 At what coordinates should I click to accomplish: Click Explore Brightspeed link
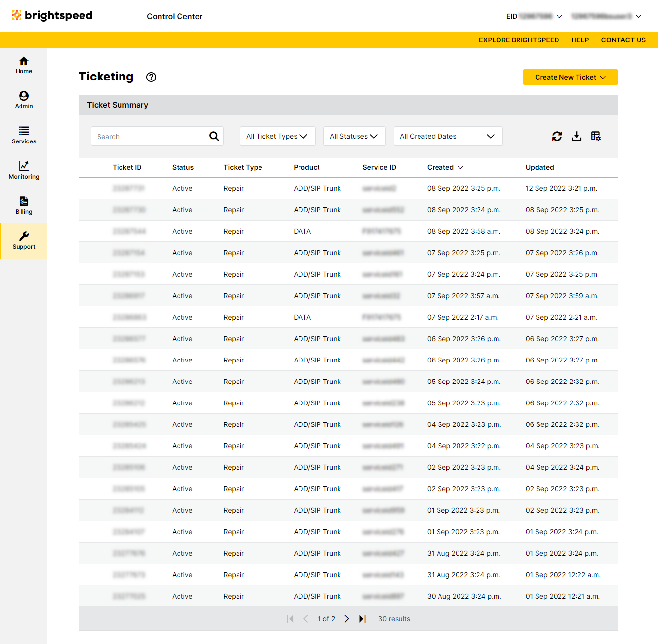[x=519, y=40]
